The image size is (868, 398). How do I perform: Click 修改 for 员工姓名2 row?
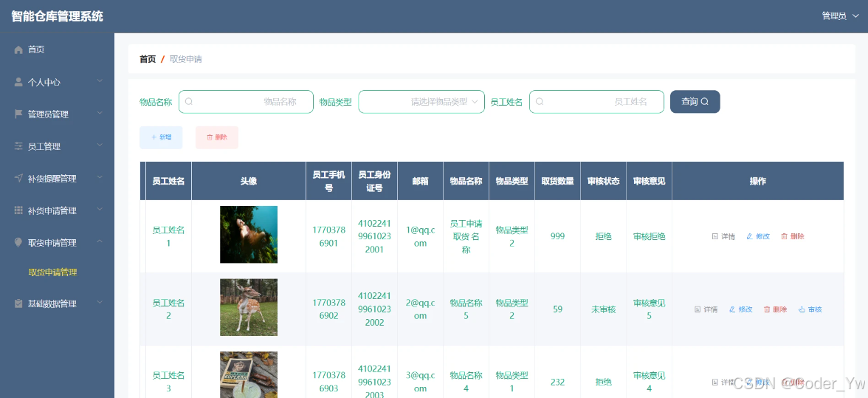click(x=741, y=309)
